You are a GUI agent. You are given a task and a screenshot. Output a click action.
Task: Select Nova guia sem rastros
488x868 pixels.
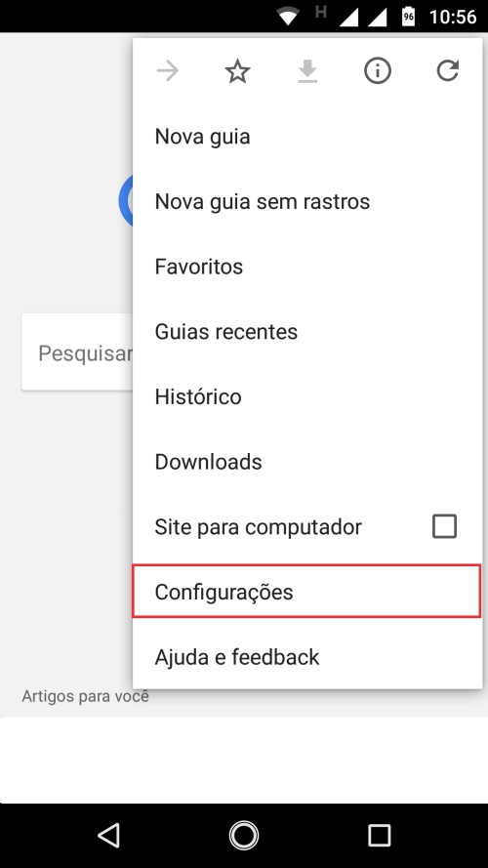[x=307, y=201]
